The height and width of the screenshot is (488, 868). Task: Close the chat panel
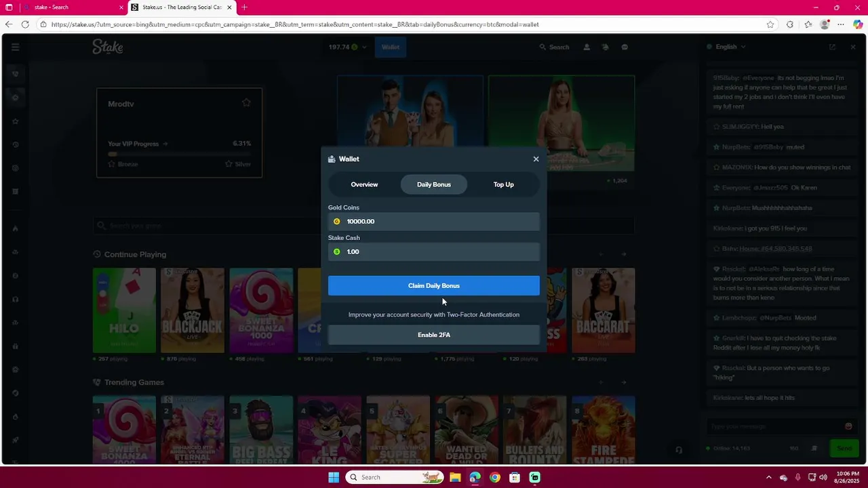(x=853, y=47)
